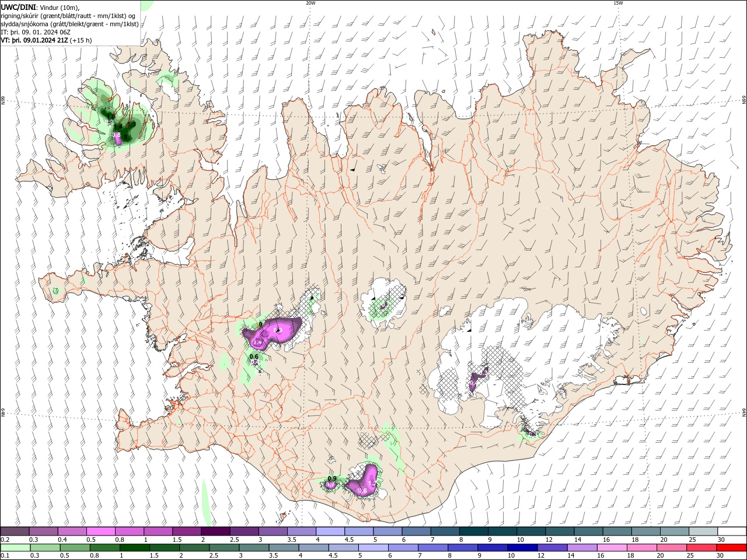Pick the light pink lower swatch between 16 and 18

pyautogui.click(x=612, y=548)
